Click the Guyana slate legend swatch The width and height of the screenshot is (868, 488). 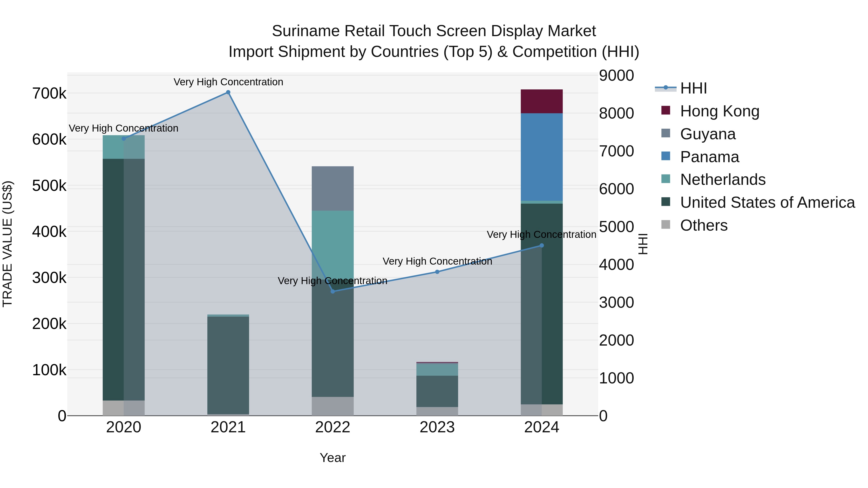pyautogui.click(x=666, y=133)
